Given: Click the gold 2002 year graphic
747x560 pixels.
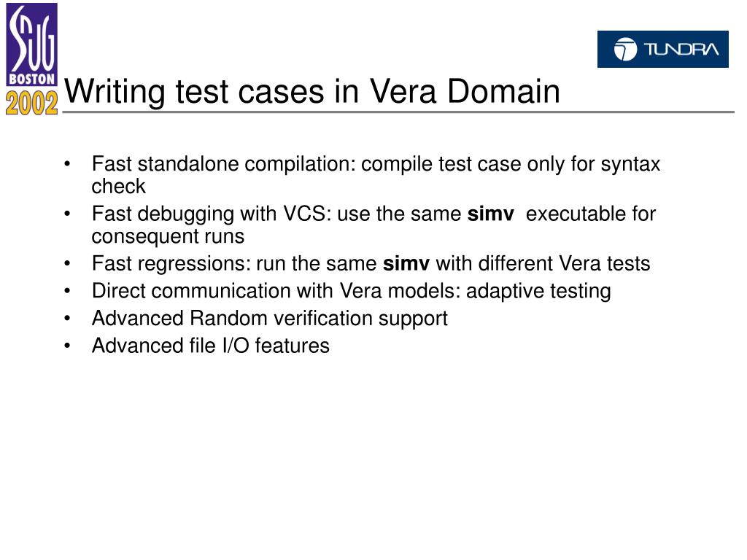Looking at the screenshot, I should (31, 102).
